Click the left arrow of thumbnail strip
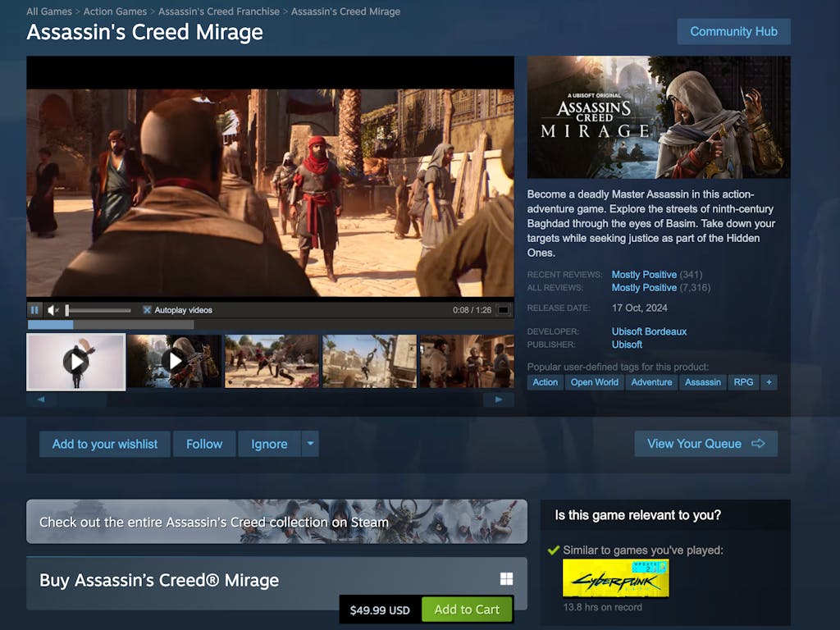Viewport: 840px width, 630px height. tap(41, 399)
